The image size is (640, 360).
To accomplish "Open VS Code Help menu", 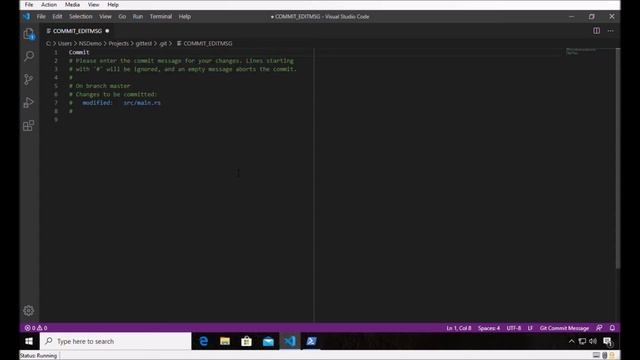I will tap(184, 17).
